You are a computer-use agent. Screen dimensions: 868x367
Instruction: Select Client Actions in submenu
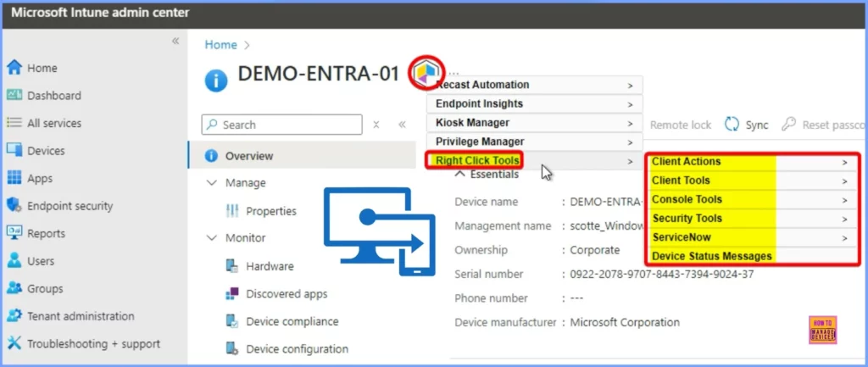pyautogui.click(x=750, y=162)
